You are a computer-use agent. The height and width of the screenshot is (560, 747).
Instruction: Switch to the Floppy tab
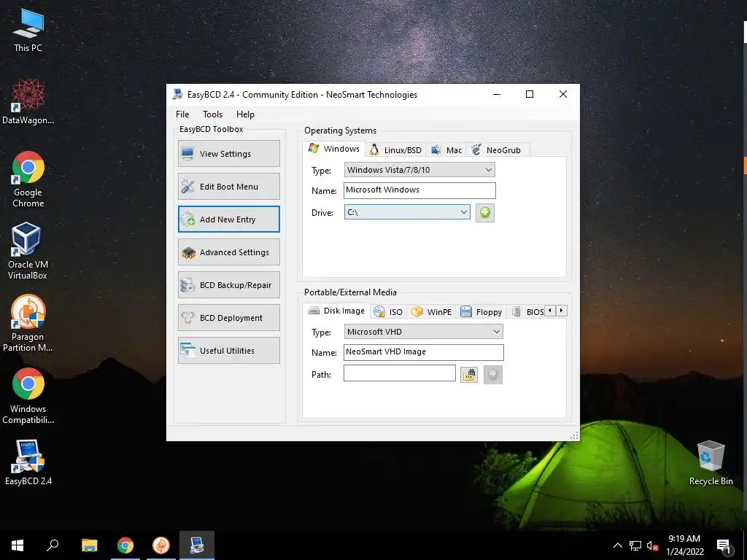[481, 312]
